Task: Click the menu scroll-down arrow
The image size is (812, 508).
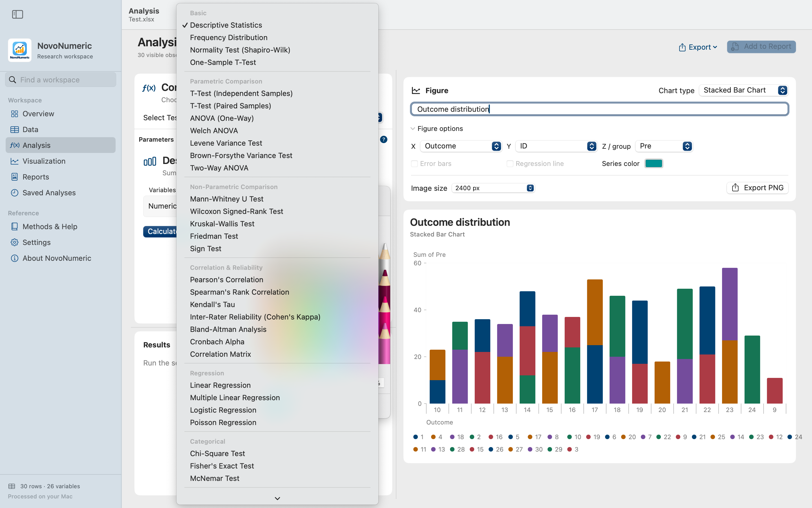Action: click(x=277, y=498)
